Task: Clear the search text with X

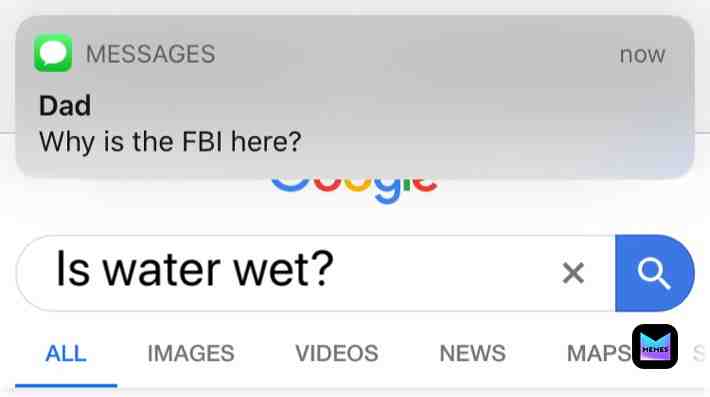Action: [x=573, y=273]
